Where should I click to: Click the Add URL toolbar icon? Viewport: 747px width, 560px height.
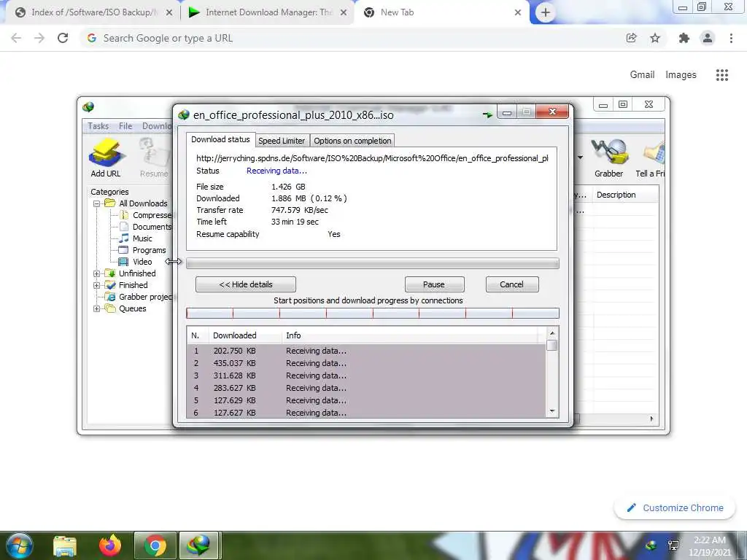click(x=106, y=157)
